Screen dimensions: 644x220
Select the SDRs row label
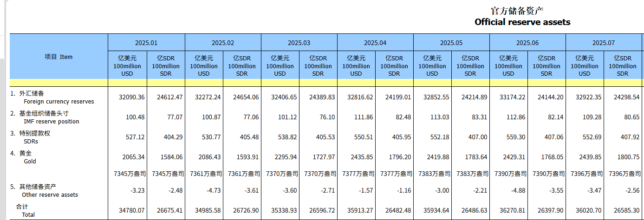pyautogui.click(x=31, y=142)
